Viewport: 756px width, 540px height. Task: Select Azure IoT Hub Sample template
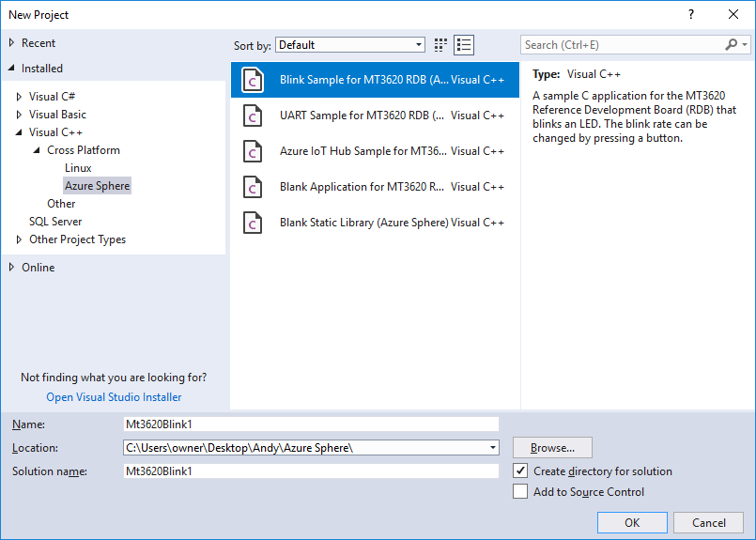pyautogui.click(x=375, y=151)
